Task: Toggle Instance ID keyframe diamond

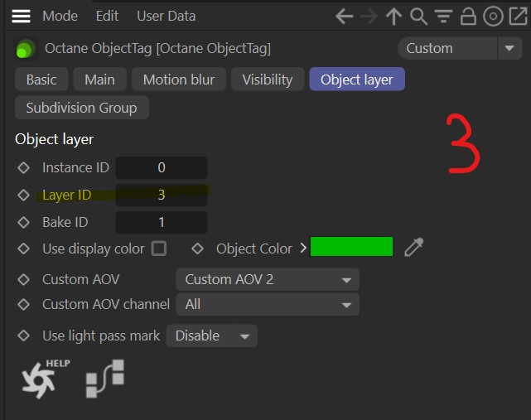Action: 24,167
